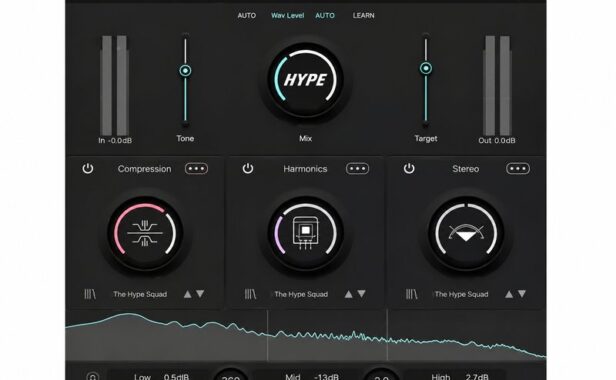Click the In -0.0dB readout
Viewport: 616px width, 380px height.
pos(115,141)
